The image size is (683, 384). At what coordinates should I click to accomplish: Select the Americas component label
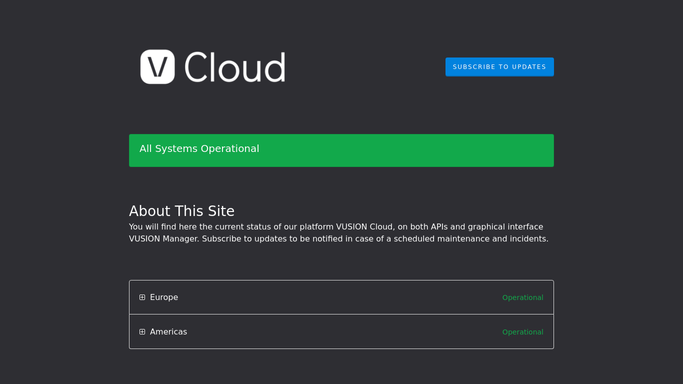pyautogui.click(x=168, y=332)
